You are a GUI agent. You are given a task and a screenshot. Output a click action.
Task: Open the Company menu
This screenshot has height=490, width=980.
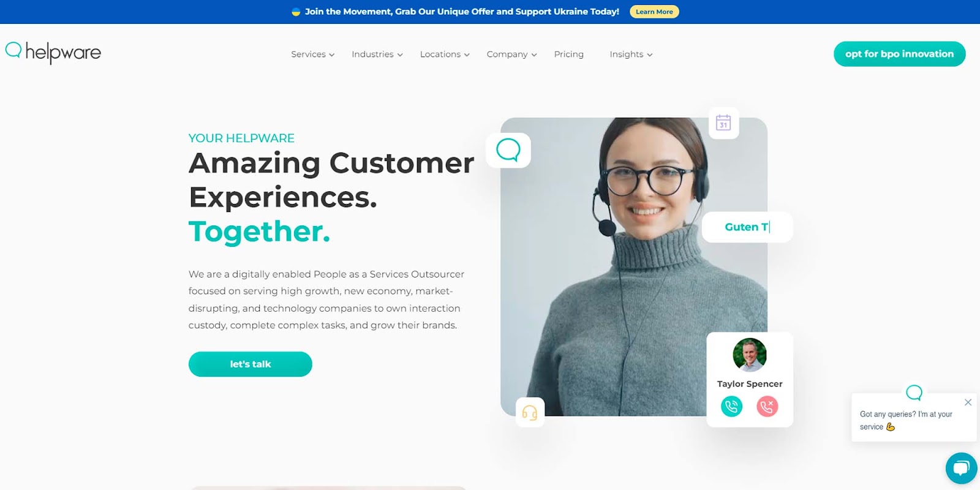pos(511,55)
